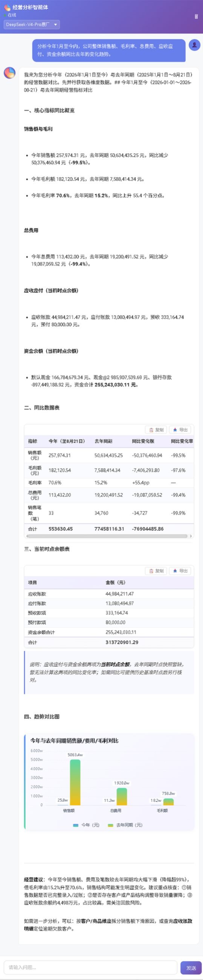Click the 一、核心指标同比概览 heading
203x980 pixels.
pos(49,110)
